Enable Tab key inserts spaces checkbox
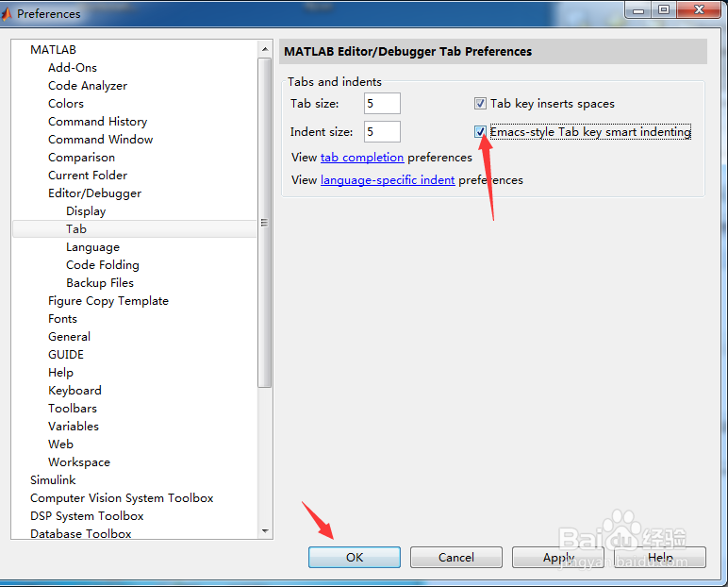This screenshot has width=728, height=587. pos(480,103)
